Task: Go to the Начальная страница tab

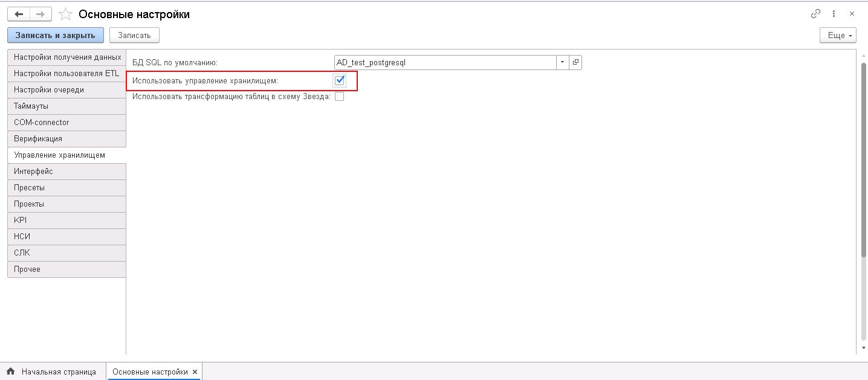Action: tap(59, 372)
